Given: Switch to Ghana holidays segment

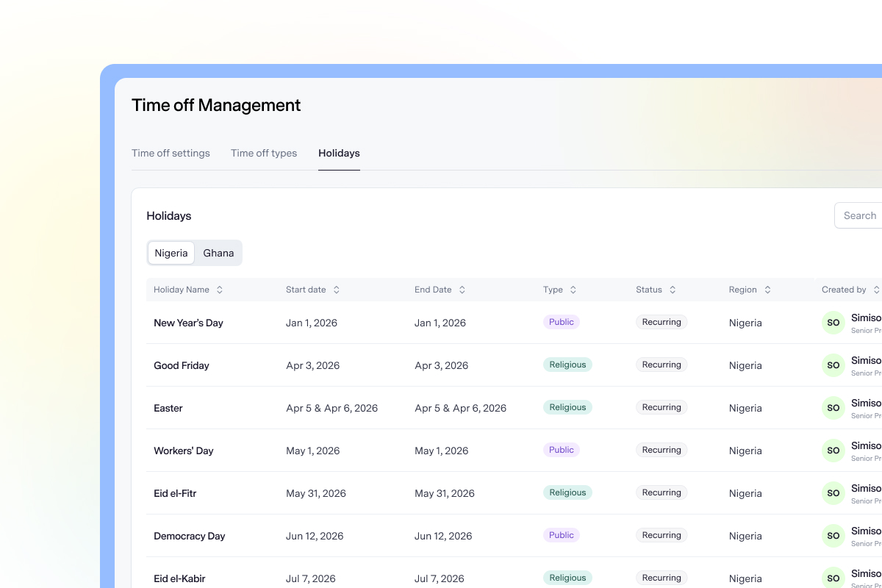Looking at the screenshot, I should tap(218, 253).
